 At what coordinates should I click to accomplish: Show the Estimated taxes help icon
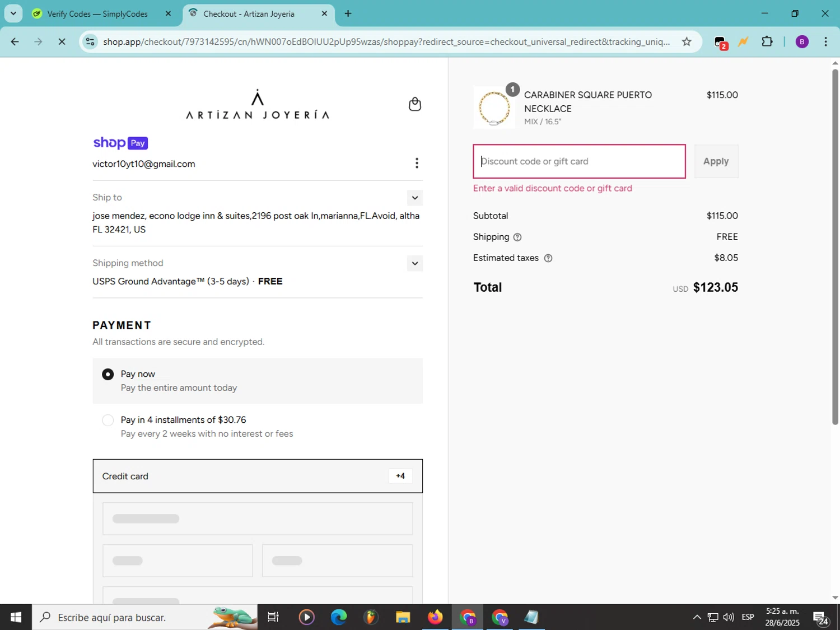tap(548, 258)
